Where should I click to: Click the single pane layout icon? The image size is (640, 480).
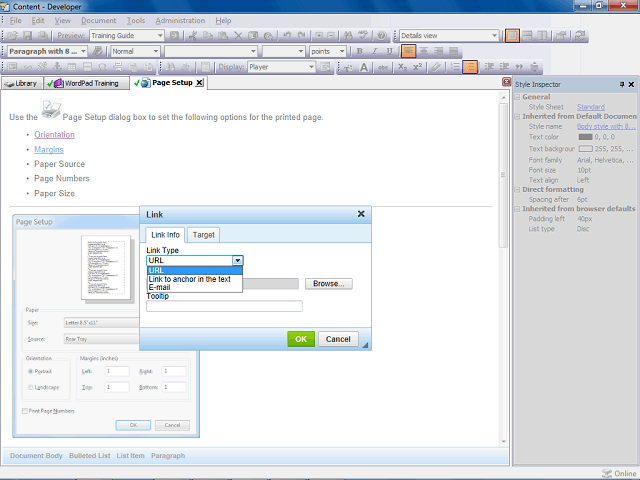pyautogui.click(x=512, y=36)
